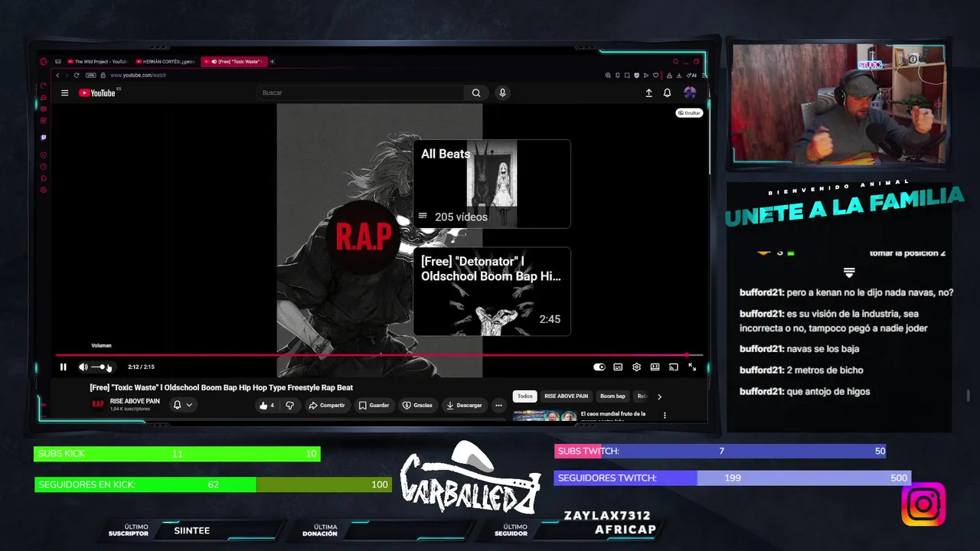Switch to the HERNÁN CORTÉS browser tab

pos(165,61)
